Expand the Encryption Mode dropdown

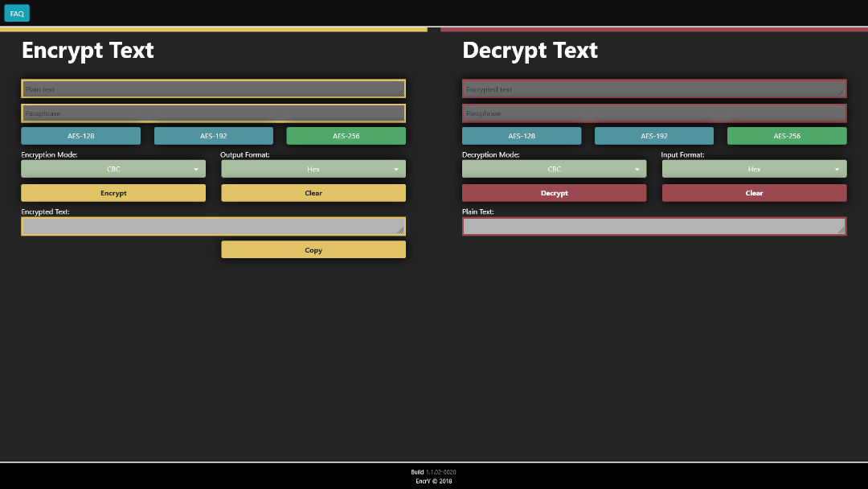pyautogui.click(x=113, y=169)
